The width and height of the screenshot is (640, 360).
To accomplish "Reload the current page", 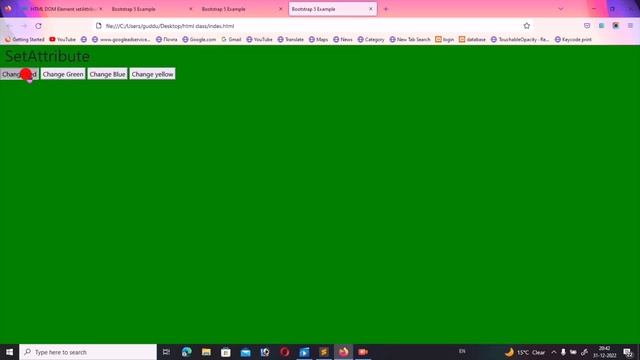I will 38,26.
